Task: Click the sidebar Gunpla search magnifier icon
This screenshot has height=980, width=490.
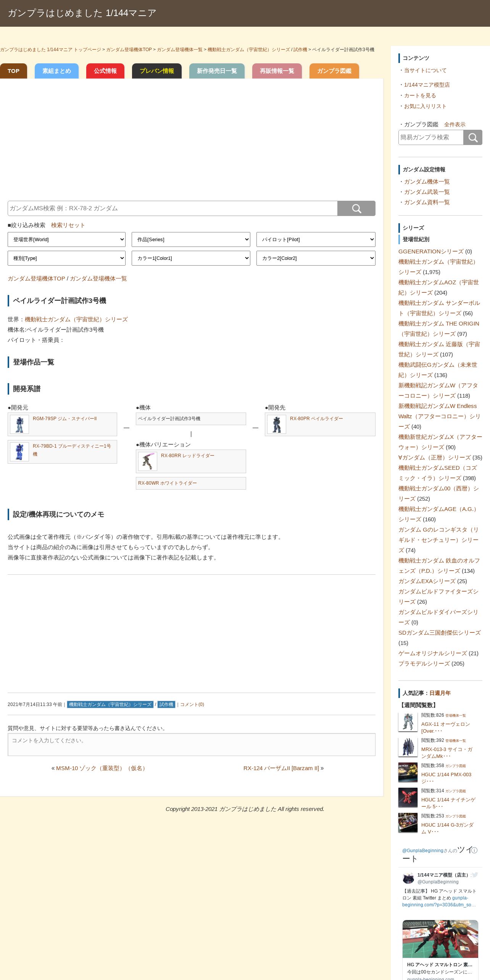Action: click(473, 137)
